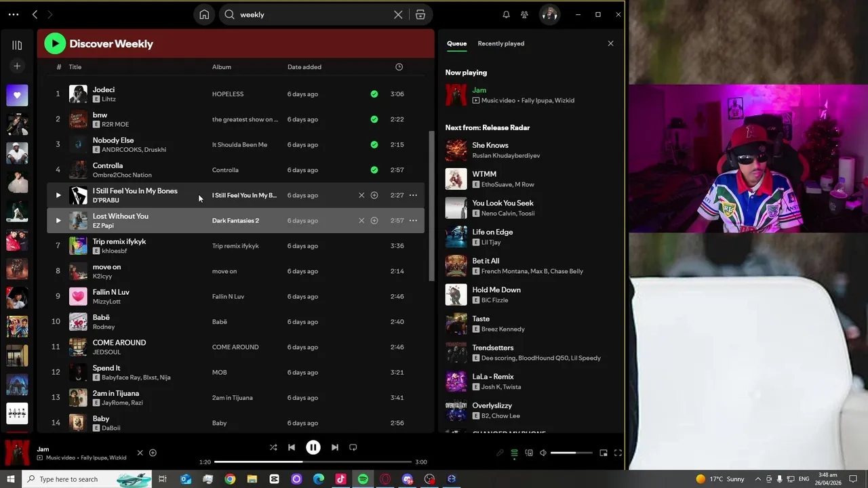Toggle repeat mode
Screen dimensions: 868x488
click(353, 447)
